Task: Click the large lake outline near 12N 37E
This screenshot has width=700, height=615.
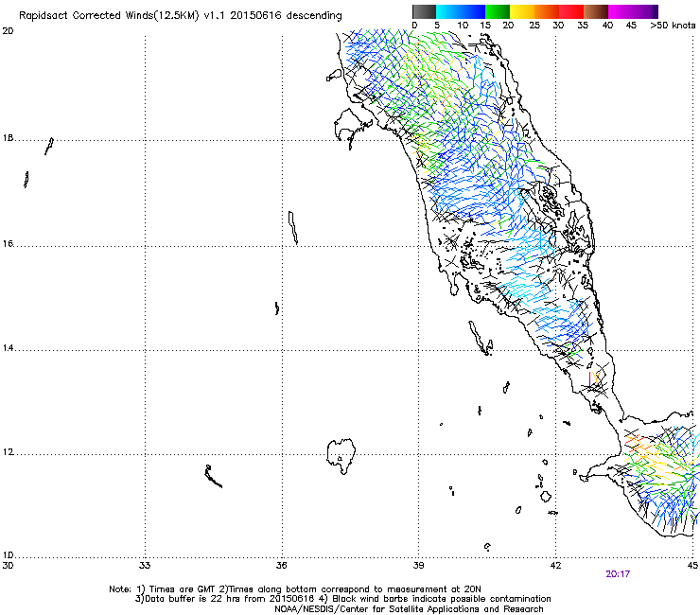Action: coord(341,455)
